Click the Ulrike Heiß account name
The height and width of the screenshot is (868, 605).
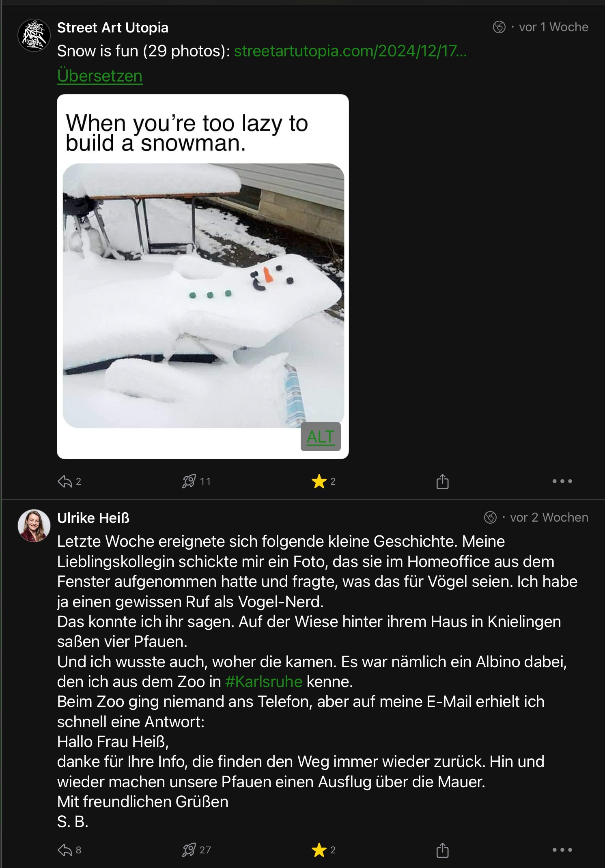[x=93, y=518]
